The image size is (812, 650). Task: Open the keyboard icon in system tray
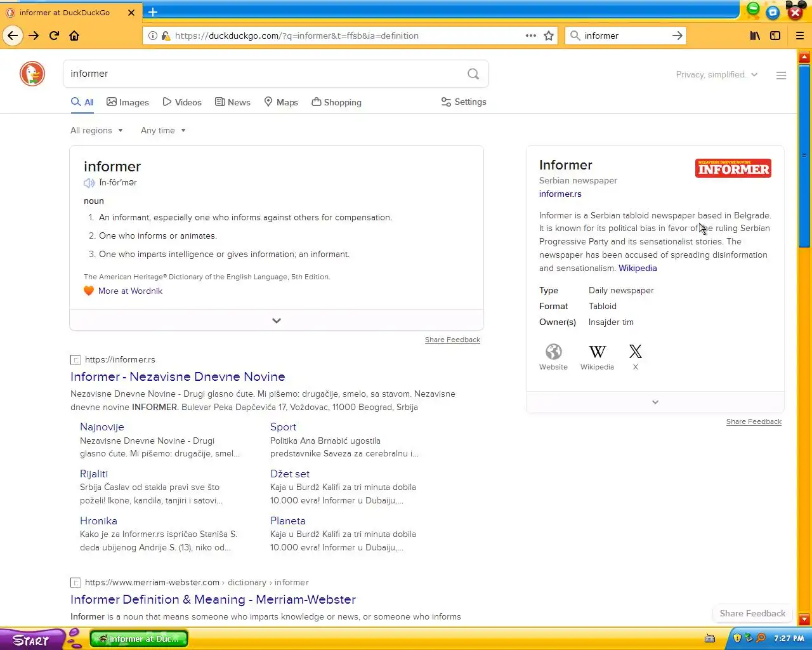click(x=710, y=638)
